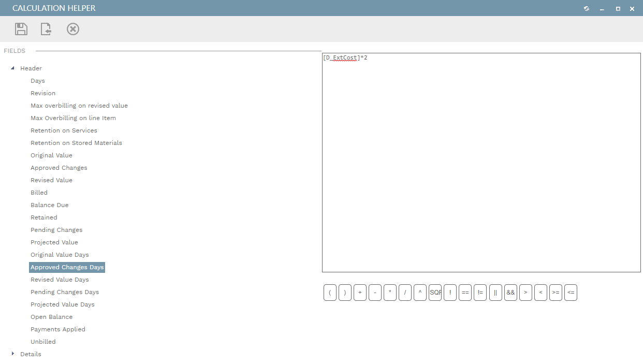The height and width of the screenshot is (364, 643).
Task: Select the Approved Changes Days field
Action: (67, 267)
